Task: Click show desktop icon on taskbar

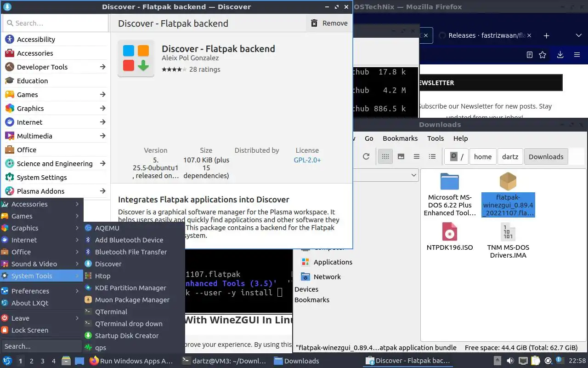Action: coord(79,361)
